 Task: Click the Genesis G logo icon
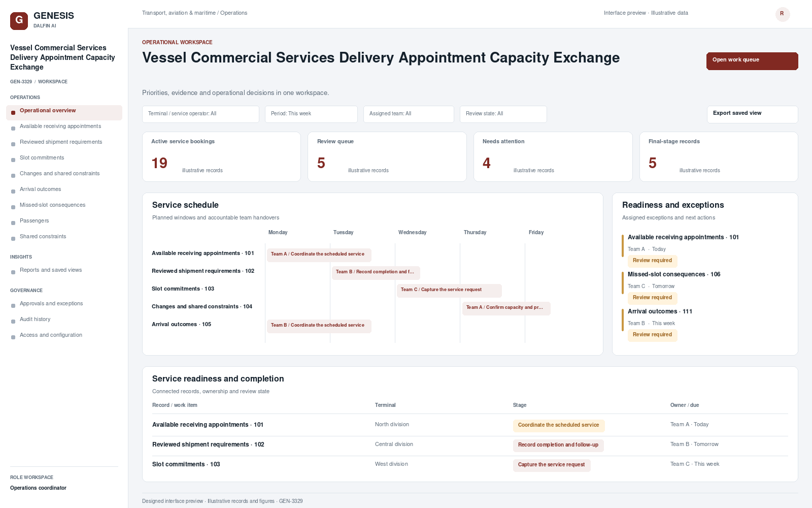(x=19, y=21)
